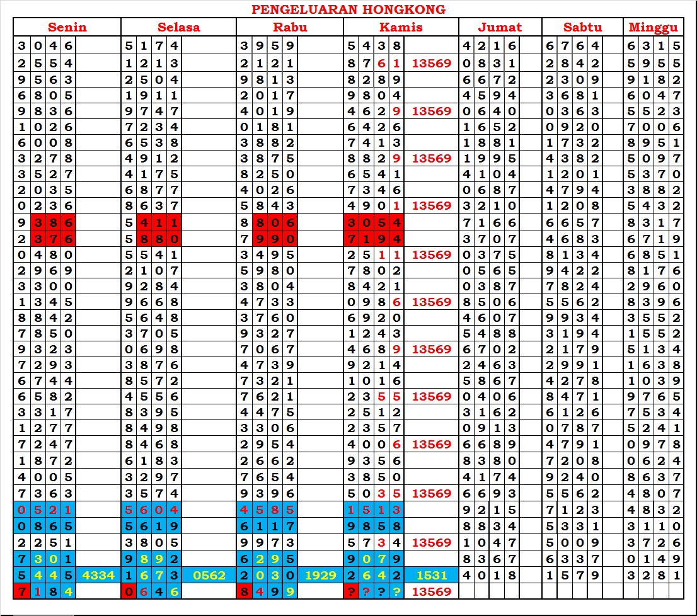Click the last Minggu result 3281
Screen dimensions: 697x616
coord(654,575)
